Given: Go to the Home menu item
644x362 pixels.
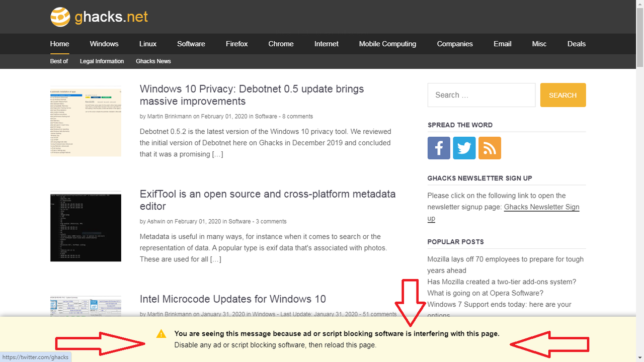Looking at the screenshot, I should pyautogui.click(x=60, y=44).
